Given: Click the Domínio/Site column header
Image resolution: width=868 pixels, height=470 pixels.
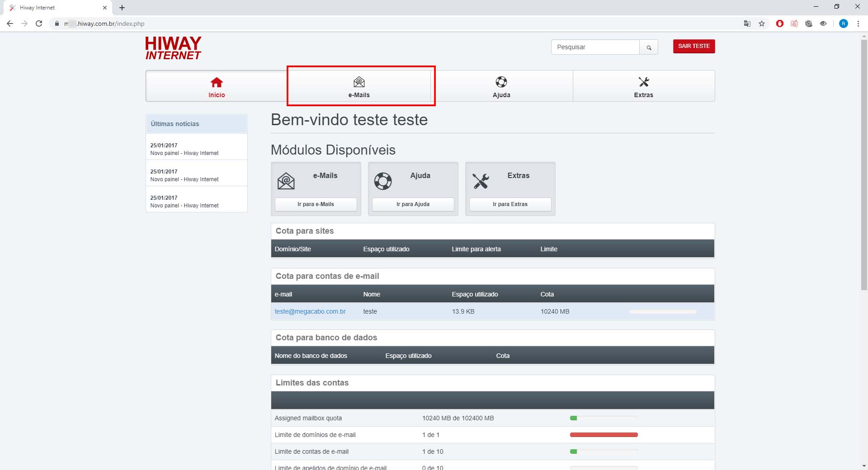Looking at the screenshot, I should (x=293, y=249).
